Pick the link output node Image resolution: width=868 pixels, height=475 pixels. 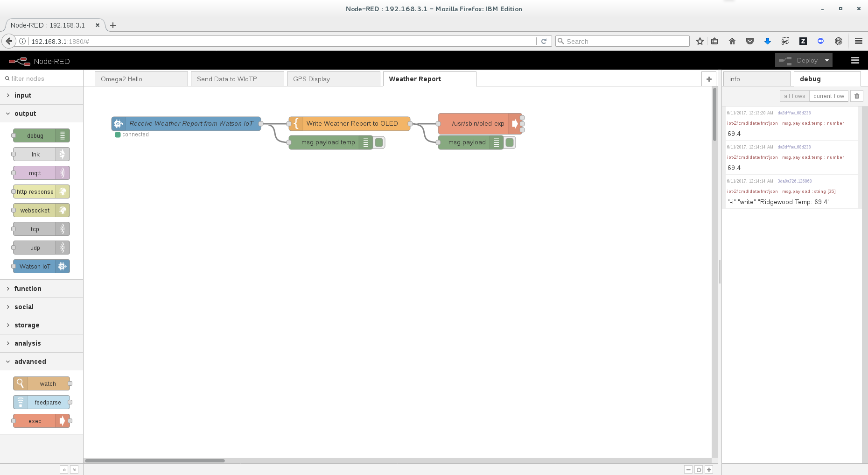(42, 154)
